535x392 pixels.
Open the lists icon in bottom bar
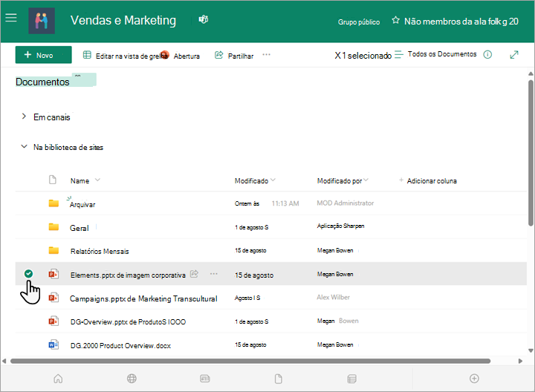351,379
